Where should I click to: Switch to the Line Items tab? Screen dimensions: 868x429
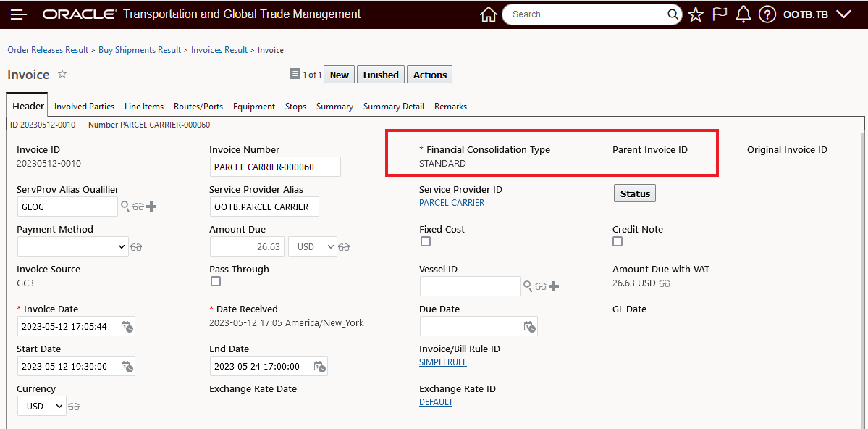[144, 107]
